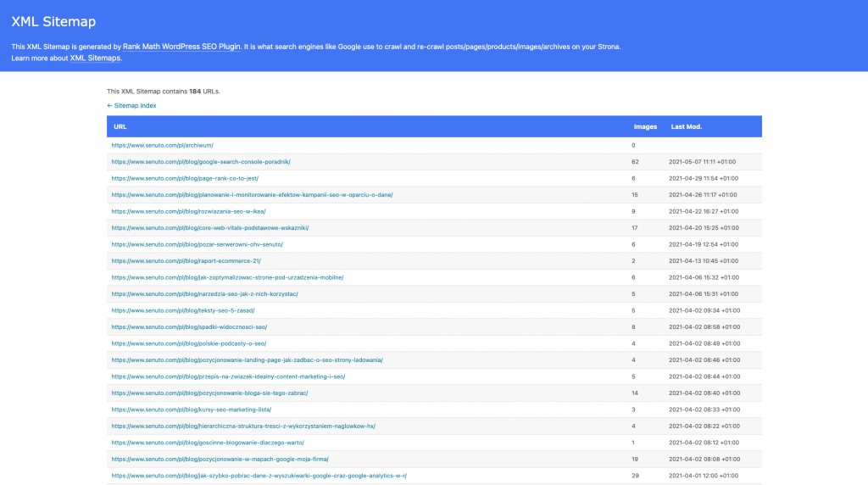Viewport: 868px width, 485px height.
Task: Open the core-web-vitals-podstawowe-wskazniki URL
Action: 210,228
